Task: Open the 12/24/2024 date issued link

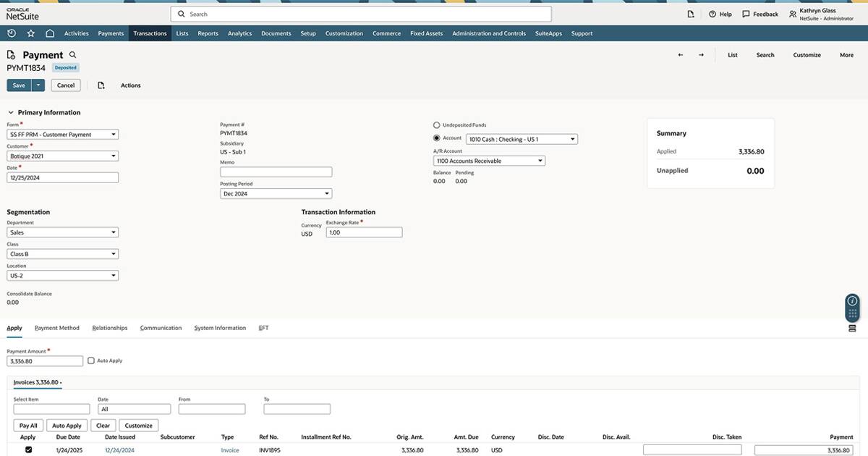Action: (119, 450)
